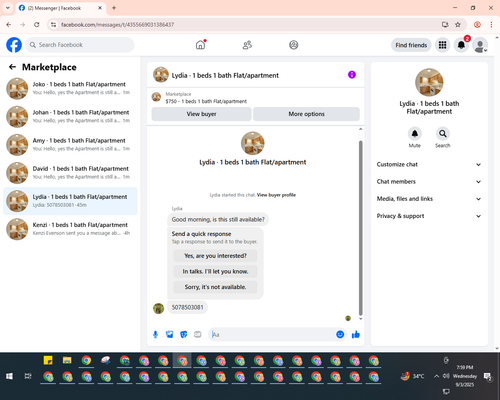Click the More options button
This screenshot has height=400, width=500.
(x=306, y=114)
